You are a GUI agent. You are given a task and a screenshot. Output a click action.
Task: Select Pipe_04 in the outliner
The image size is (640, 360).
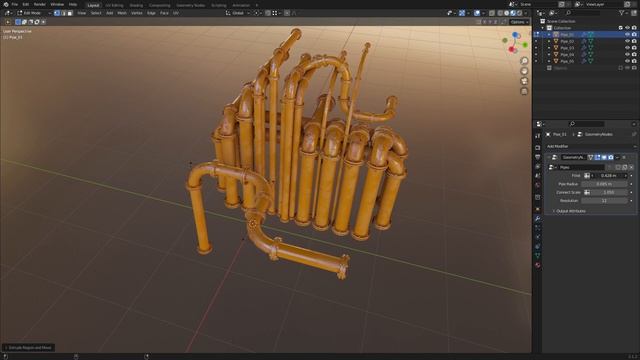(567, 54)
